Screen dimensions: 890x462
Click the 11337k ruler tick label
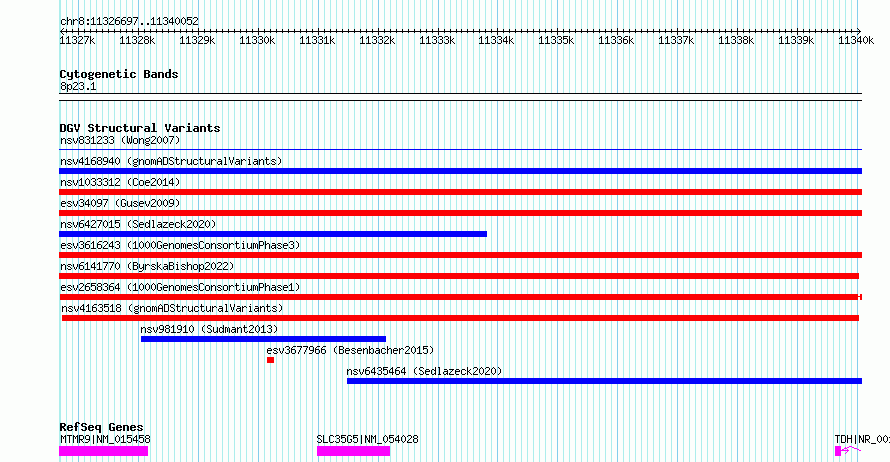pos(676,40)
